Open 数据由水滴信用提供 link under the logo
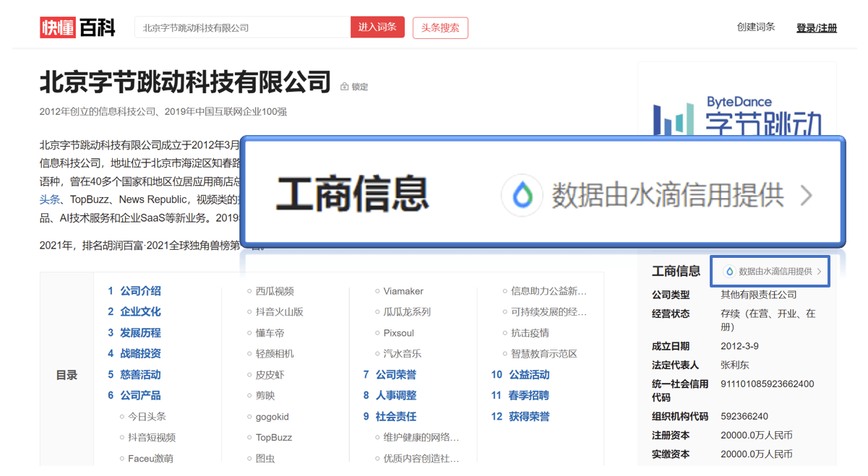The height and width of the screenshot is (476, 868). pos(775,272)
